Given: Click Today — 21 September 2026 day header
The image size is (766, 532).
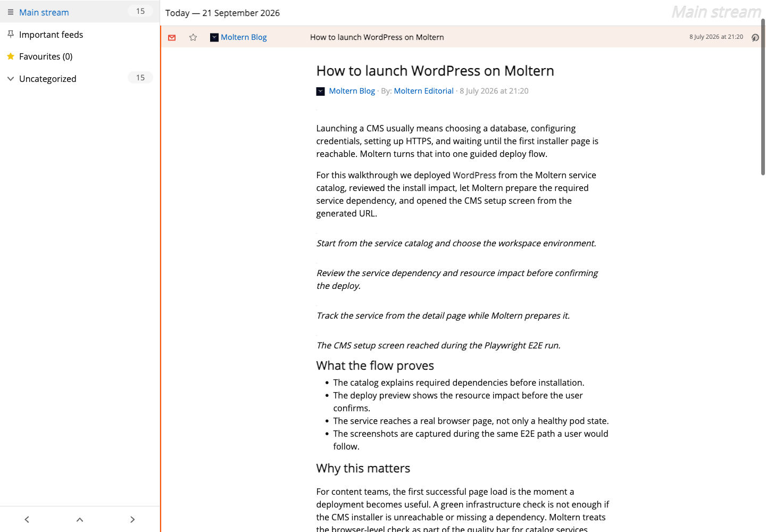Looking at the screenshot, I should coord(222,13).
